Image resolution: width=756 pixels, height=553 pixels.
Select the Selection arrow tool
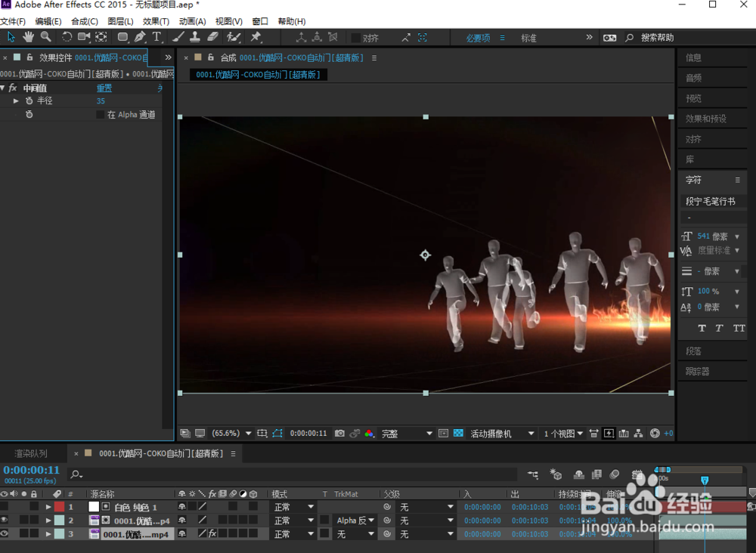click(11, 37)
